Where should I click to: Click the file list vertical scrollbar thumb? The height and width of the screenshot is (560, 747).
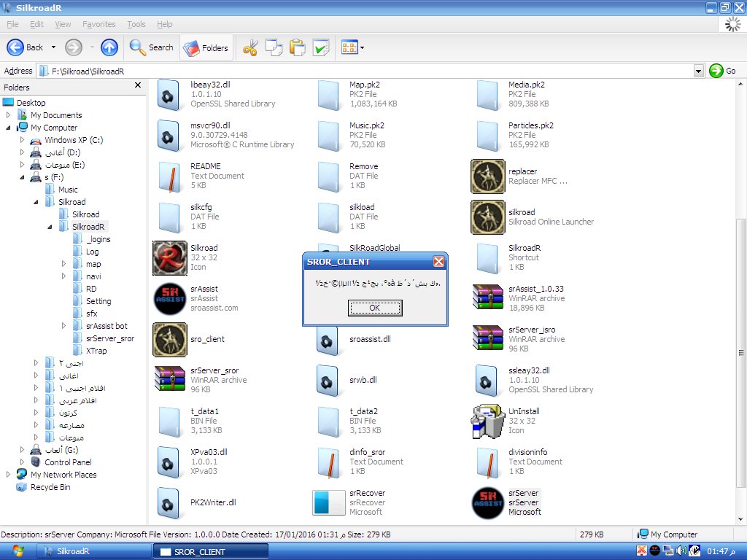741,353
